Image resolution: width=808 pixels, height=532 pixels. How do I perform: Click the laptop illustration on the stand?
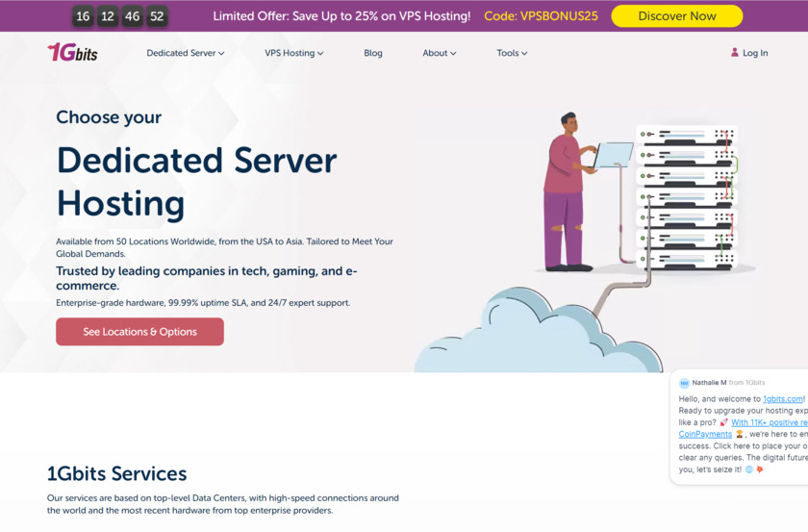click(x=614, y=155)
